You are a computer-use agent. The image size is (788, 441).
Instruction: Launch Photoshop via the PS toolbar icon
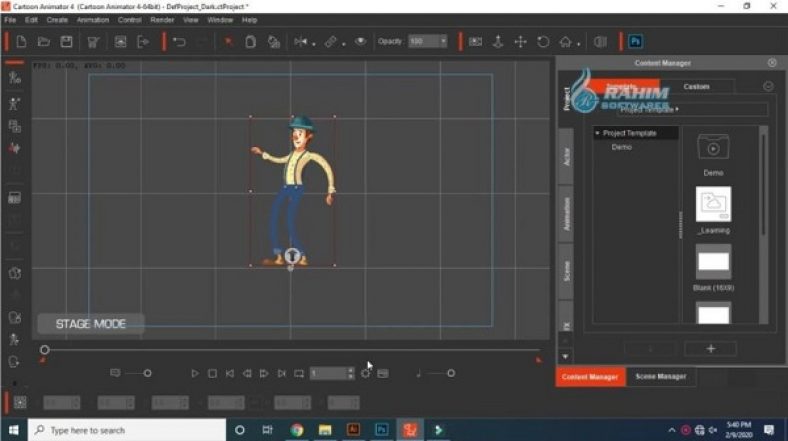635,42
